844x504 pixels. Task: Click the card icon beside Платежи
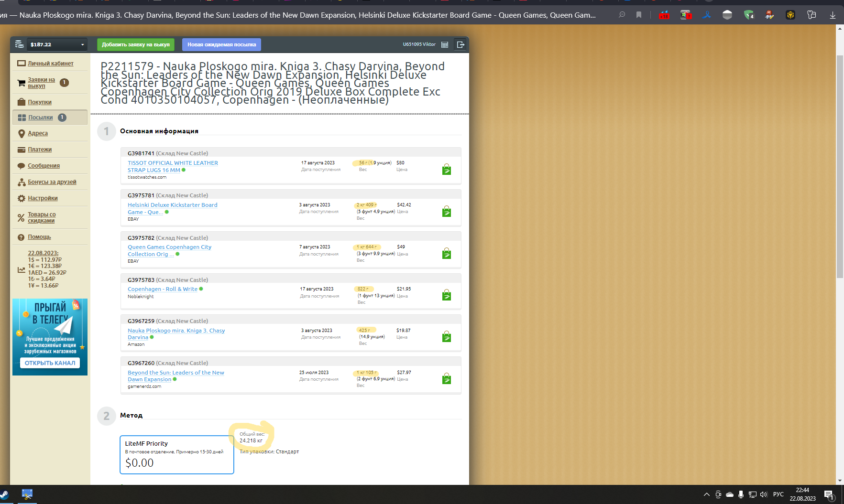click(21, 150)
